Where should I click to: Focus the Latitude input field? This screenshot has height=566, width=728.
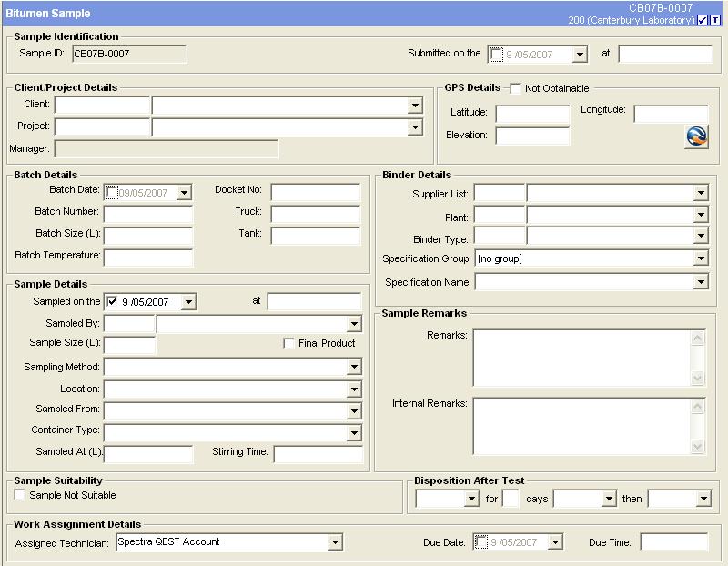tap(532, 114)
